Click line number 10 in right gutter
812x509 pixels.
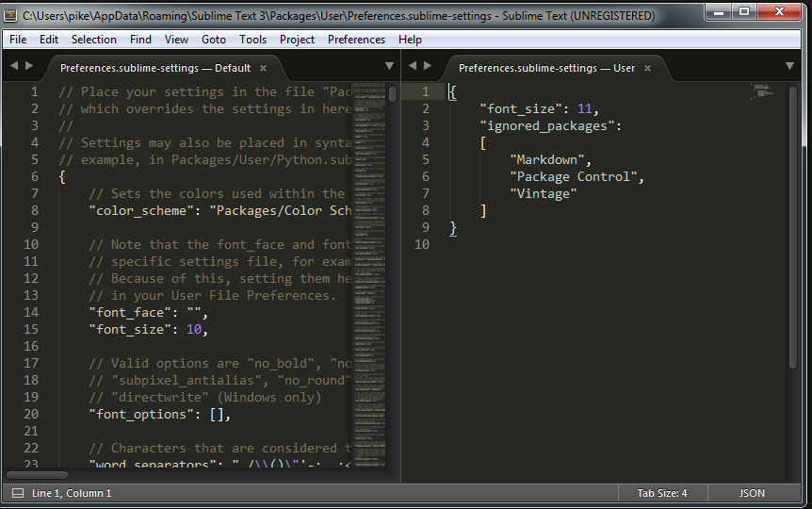(x=422, y=245)
